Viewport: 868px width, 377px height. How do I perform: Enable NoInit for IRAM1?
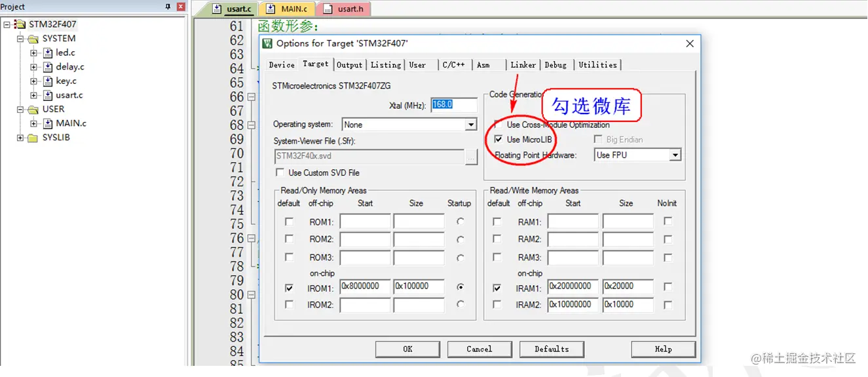668,287
